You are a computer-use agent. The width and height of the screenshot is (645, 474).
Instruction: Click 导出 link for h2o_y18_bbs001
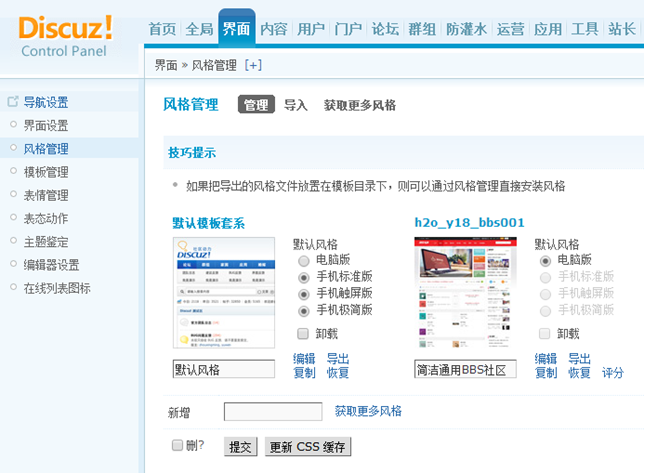point(579,359)
